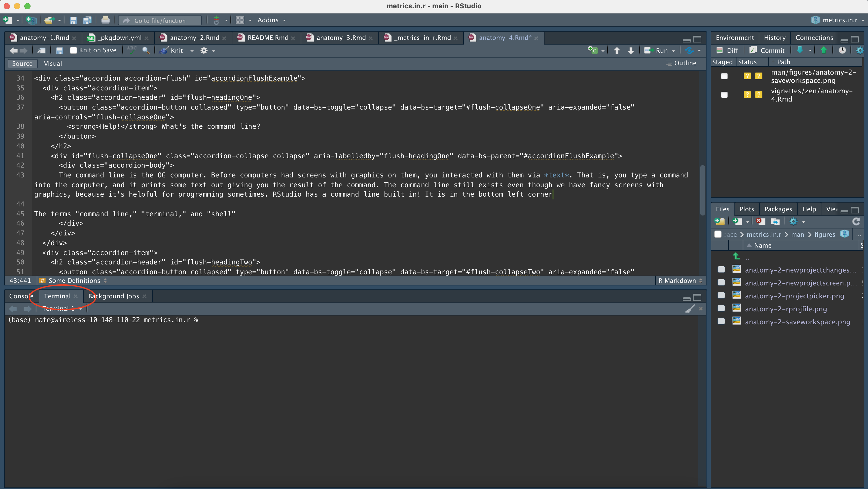This screenshot has height=489, width=868.
Task: Click the New File icon in main toolbar
Action: pyautogui.click(x=8, y=20)
